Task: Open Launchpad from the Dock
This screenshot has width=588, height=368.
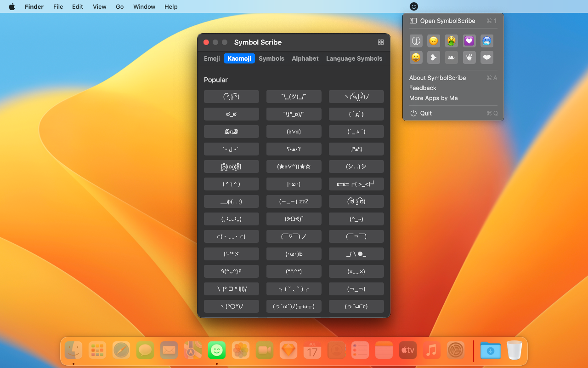Action: pyautogui.click(x=97, y=351)
